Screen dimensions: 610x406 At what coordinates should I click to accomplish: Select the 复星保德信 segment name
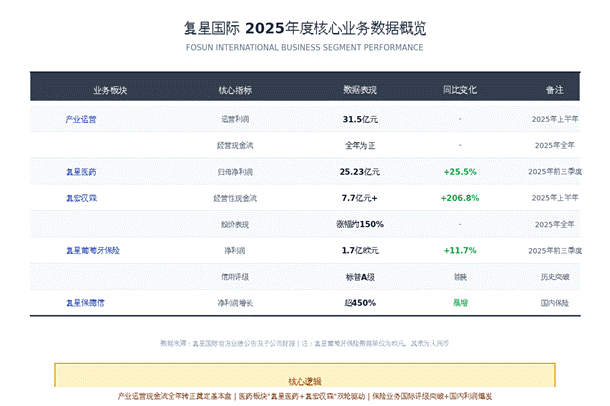click(85, 303)
